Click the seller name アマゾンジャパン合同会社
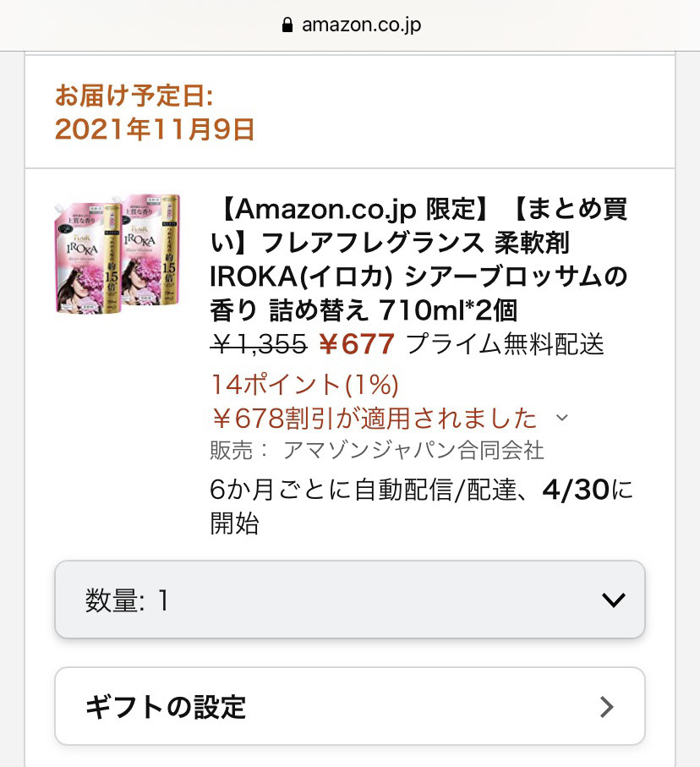700x767 pixels. [413, 451]
